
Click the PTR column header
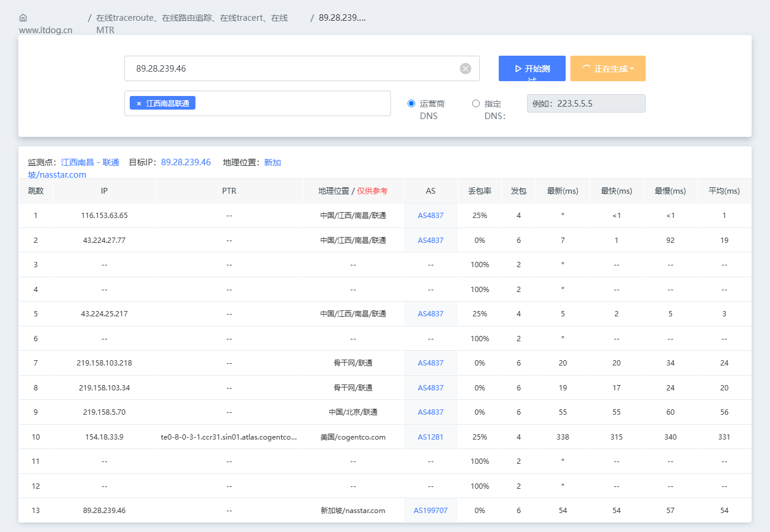click(229, 191)
